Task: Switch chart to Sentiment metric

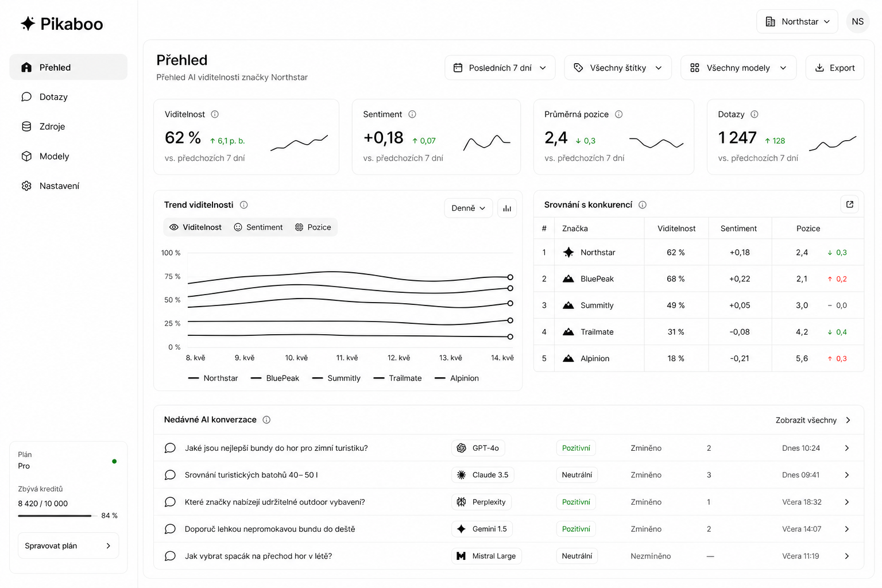Action: (x=258, y=227)
